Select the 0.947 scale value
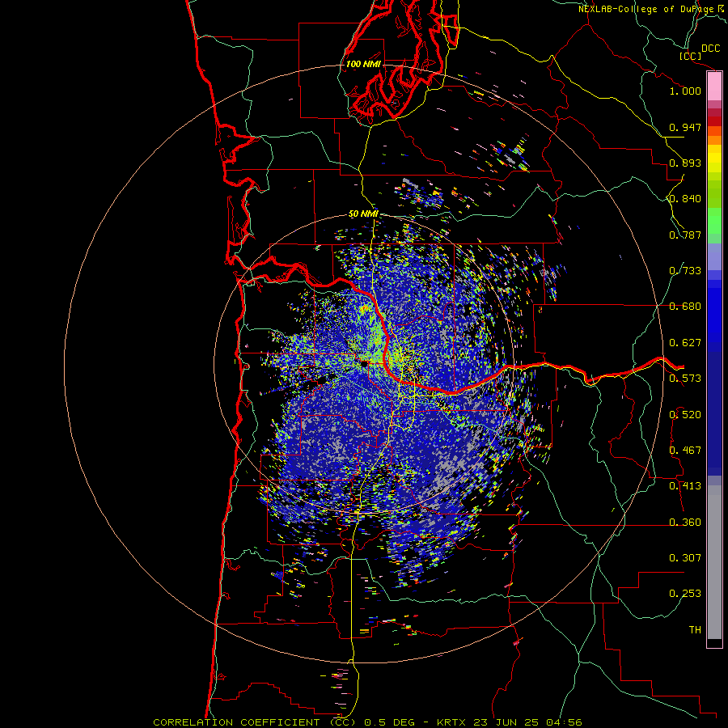Image resolution: width=728 pixels, height=728 pixels. (685, 127)
